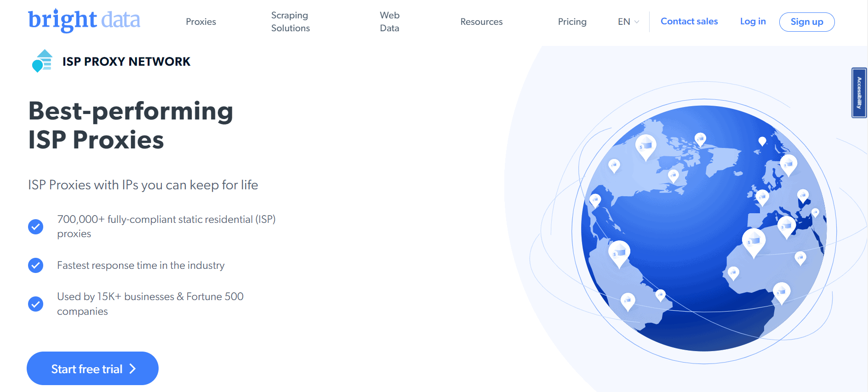
Task: Click the arrow chevron in Start free trial
Action: [x=132, y=369]
